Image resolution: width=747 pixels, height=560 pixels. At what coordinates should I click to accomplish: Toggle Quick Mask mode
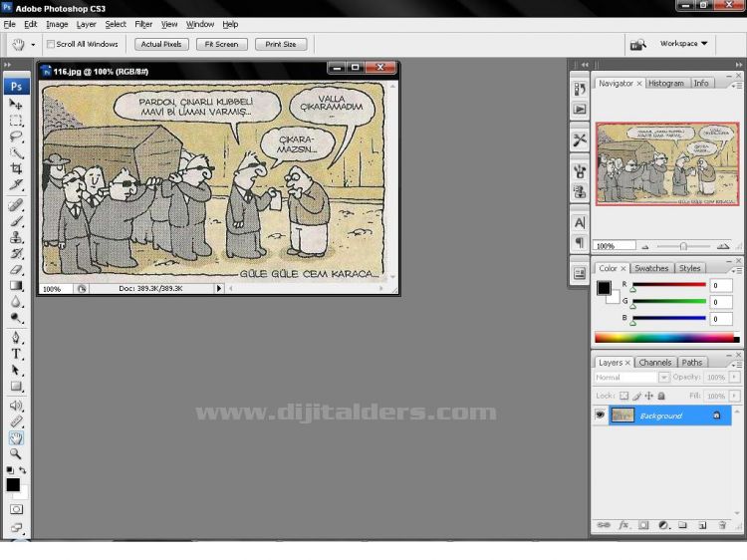pos(16,509)
